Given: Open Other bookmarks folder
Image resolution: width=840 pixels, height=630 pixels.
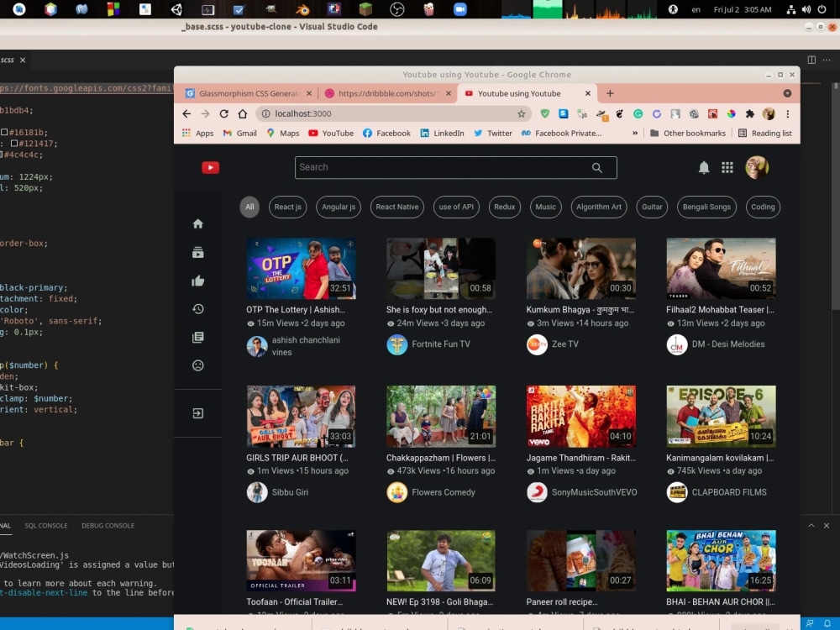Looking at the screenshot, I should pyautogui.click(x=688, y=133).
